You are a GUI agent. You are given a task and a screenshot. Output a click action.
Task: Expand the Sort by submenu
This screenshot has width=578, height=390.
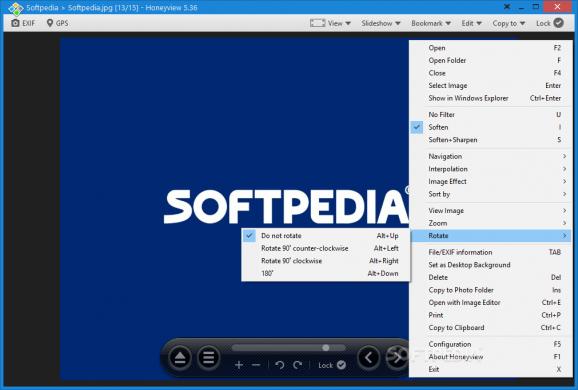pos(491,194)
